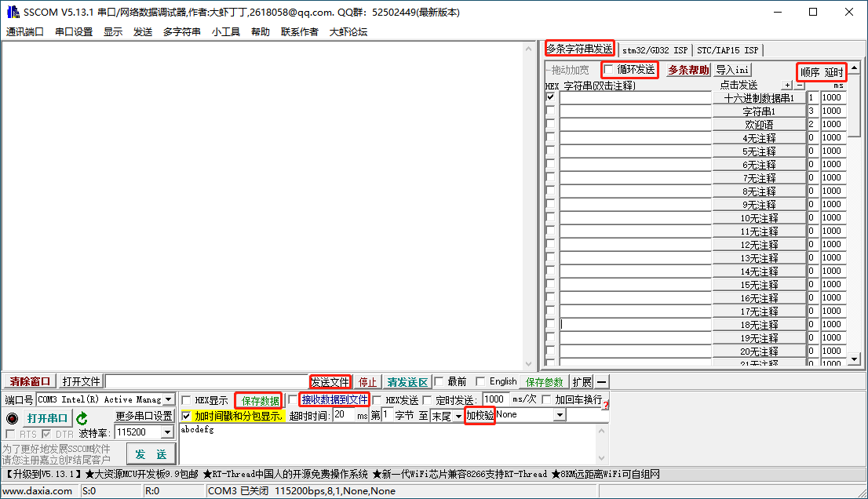The height and width of the screenshot is (499, 868).
Task: Click the red record indicator beside 打开串口
Action: click(x=12, y=418)
